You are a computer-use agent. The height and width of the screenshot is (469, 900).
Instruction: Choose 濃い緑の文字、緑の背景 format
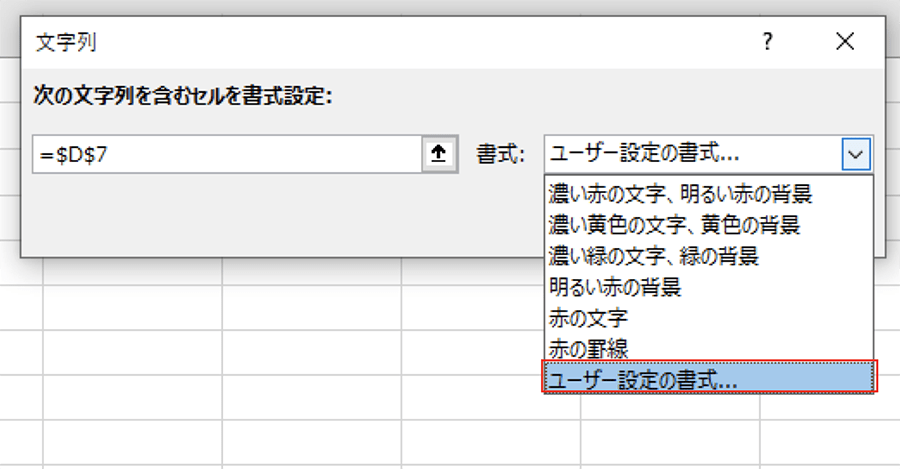point(708,255)
